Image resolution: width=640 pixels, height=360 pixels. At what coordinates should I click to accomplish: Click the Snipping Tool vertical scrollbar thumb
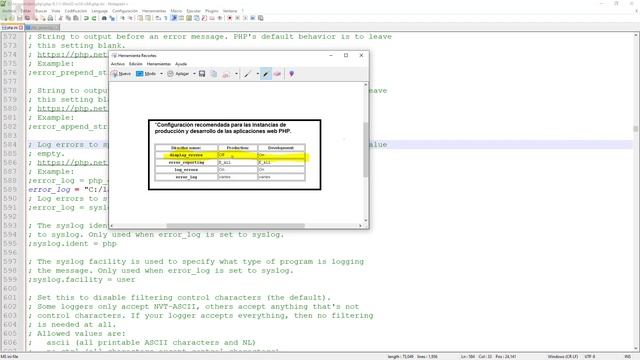point(365,149)
